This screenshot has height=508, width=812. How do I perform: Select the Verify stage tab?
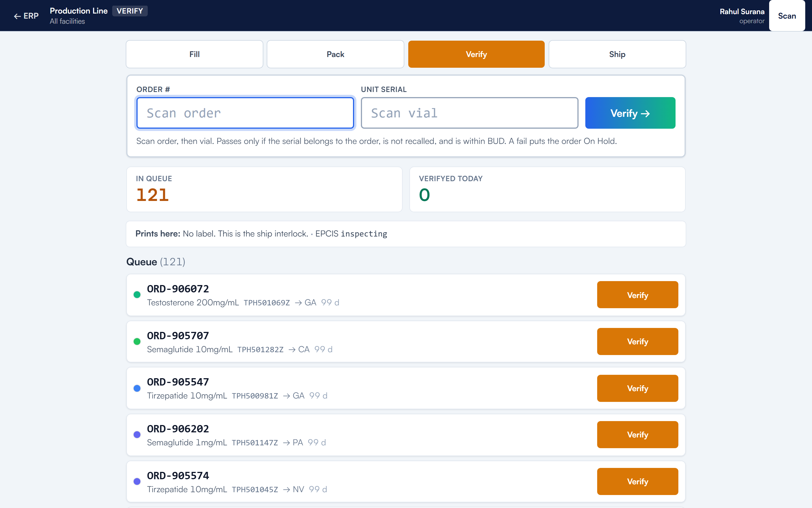(x=476, y=54)
